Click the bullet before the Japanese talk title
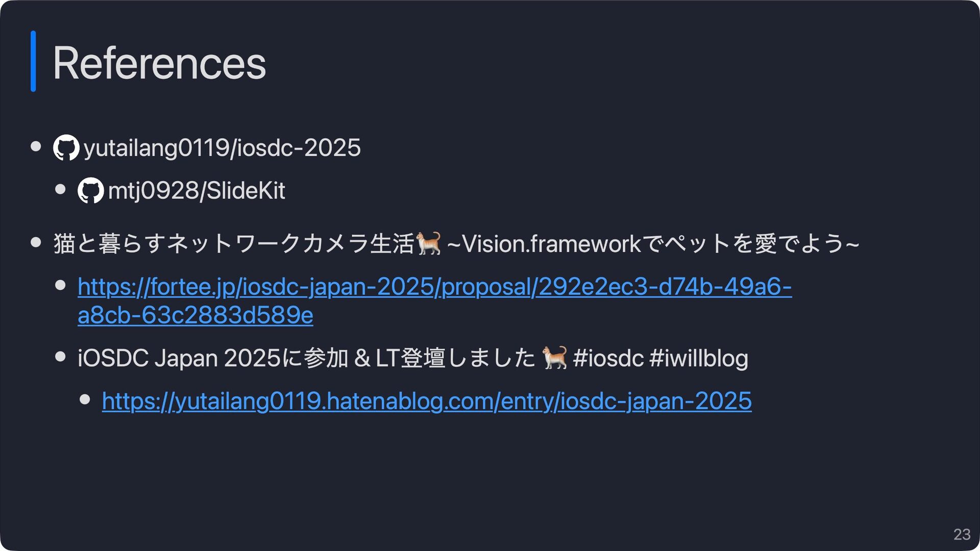This screenshot has width=980, height=551. tap(36, 242)
